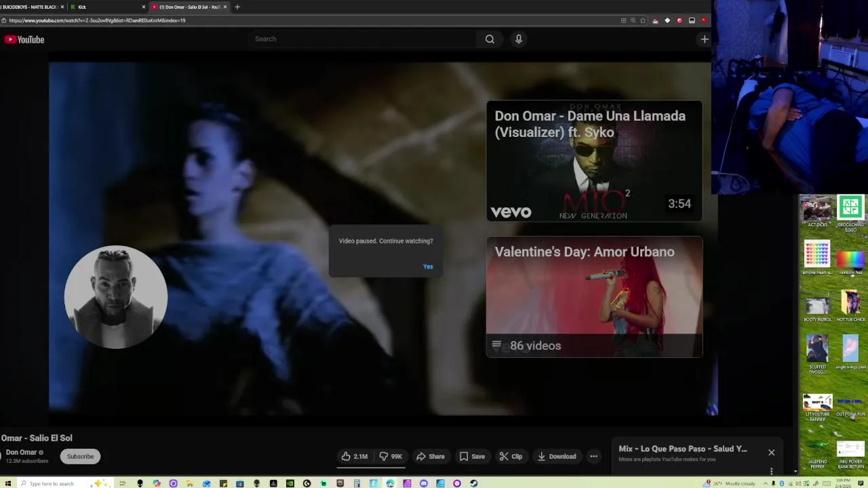The width and height of the screenshot is (868, 488).
Task: Close the Mix playlist panel
Action: (771, 452)
